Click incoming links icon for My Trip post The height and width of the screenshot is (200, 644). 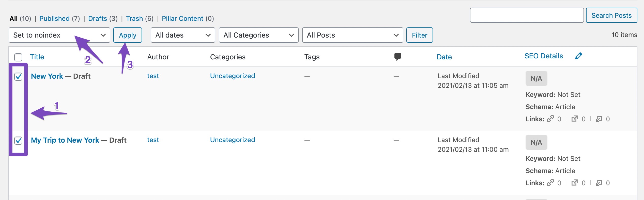click(599, 183)
